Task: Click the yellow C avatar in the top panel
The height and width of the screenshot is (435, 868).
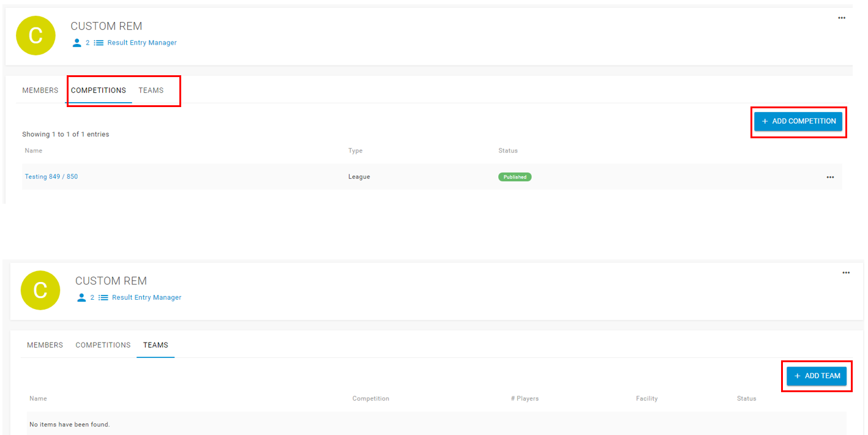Action: pyautogui.click(x=36, y=35)
